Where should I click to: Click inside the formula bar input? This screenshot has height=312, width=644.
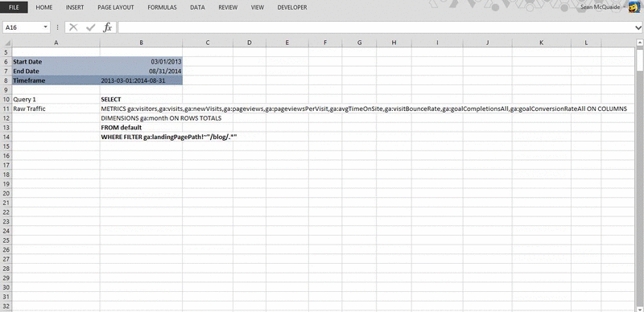(375, 27)
